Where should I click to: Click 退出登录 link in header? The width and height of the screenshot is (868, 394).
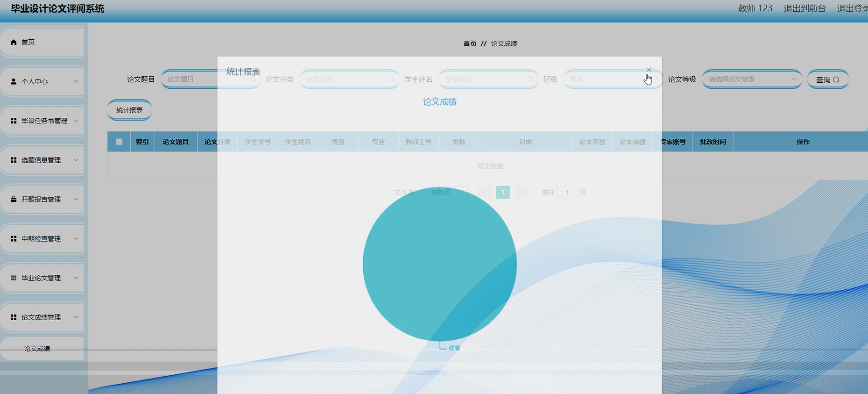[x=852, y=8]
